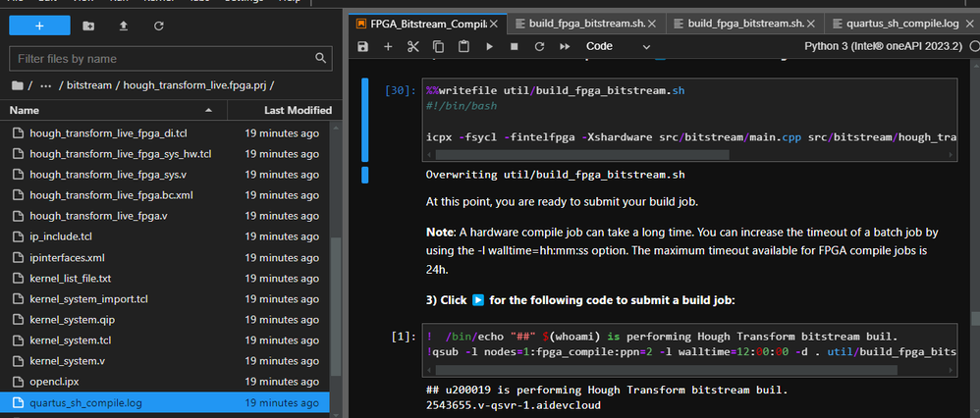
Task: Restart the kernel using the circular arrow
Action: pyautogui.click(x=538, y=46)
